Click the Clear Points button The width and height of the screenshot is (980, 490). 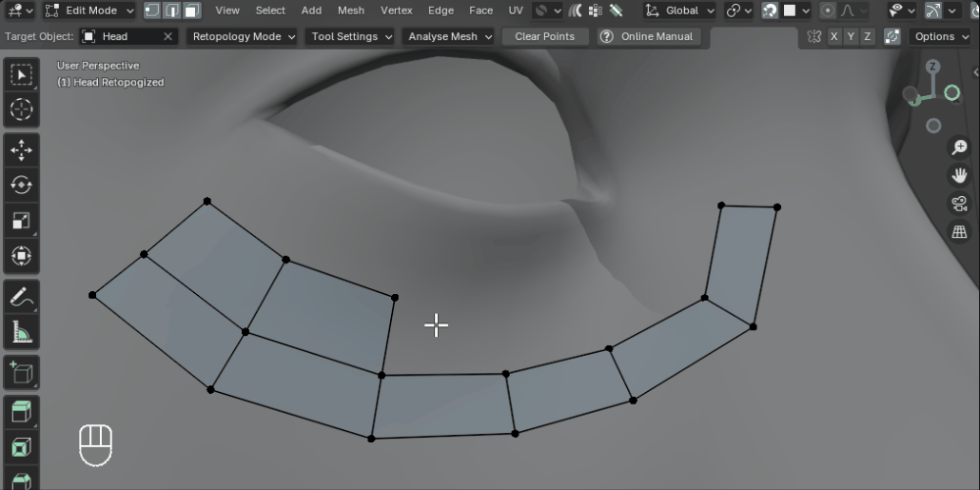(545, 36)
